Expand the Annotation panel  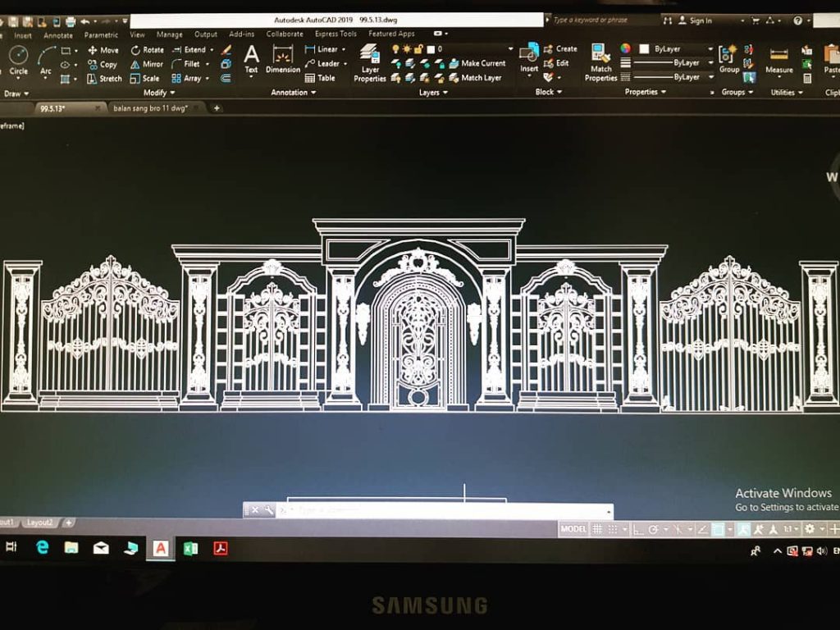coord(293,92)
